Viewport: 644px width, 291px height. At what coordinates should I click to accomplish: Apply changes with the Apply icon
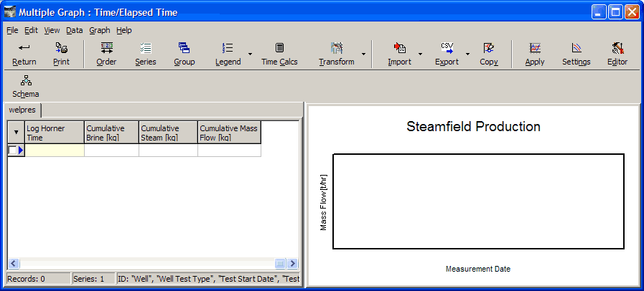pyautogui.click(x=535, y=48)
